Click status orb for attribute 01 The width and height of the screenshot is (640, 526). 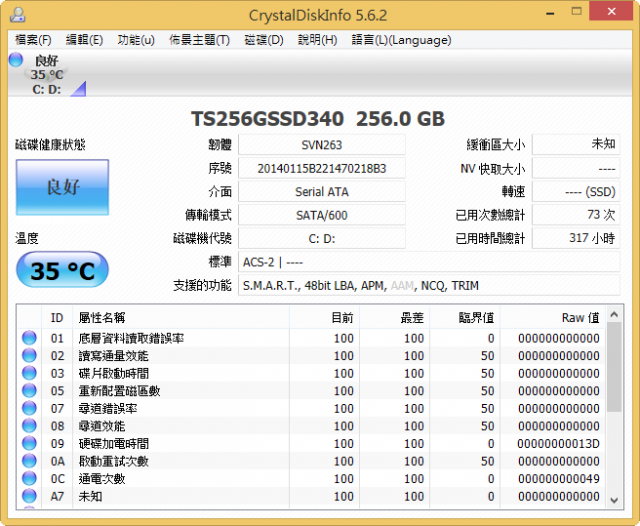coord(29,338)
